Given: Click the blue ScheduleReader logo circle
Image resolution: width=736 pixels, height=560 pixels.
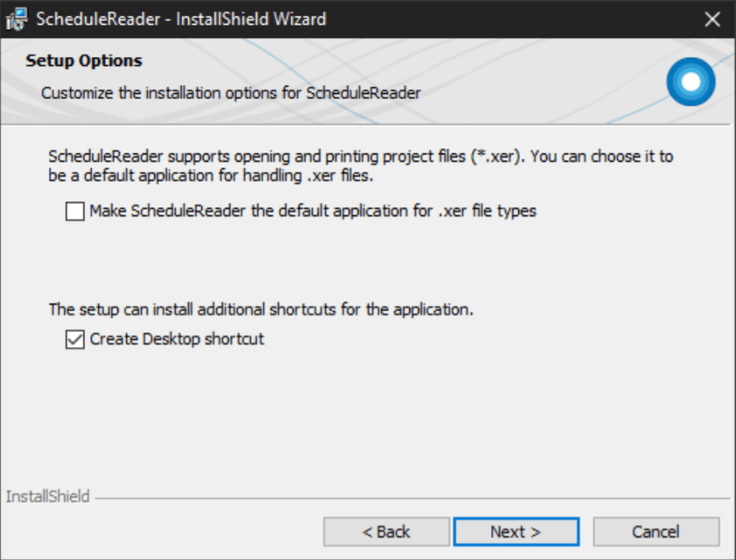Looking at the screenshot, I should pyautogui.click(x=690, y=82).
